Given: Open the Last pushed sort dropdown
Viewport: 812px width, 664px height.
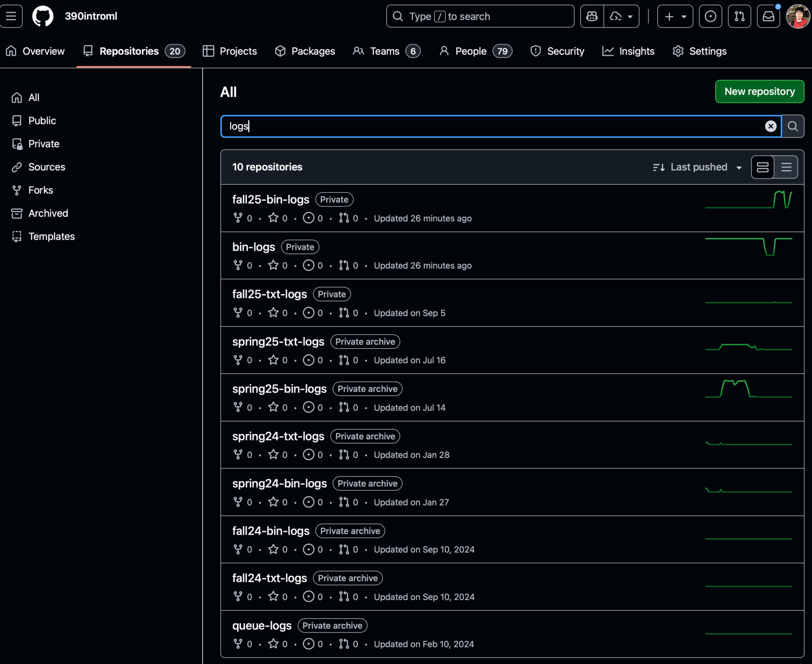Looking at the screenshot, I should pyautogui.click(x=697, y=167).
